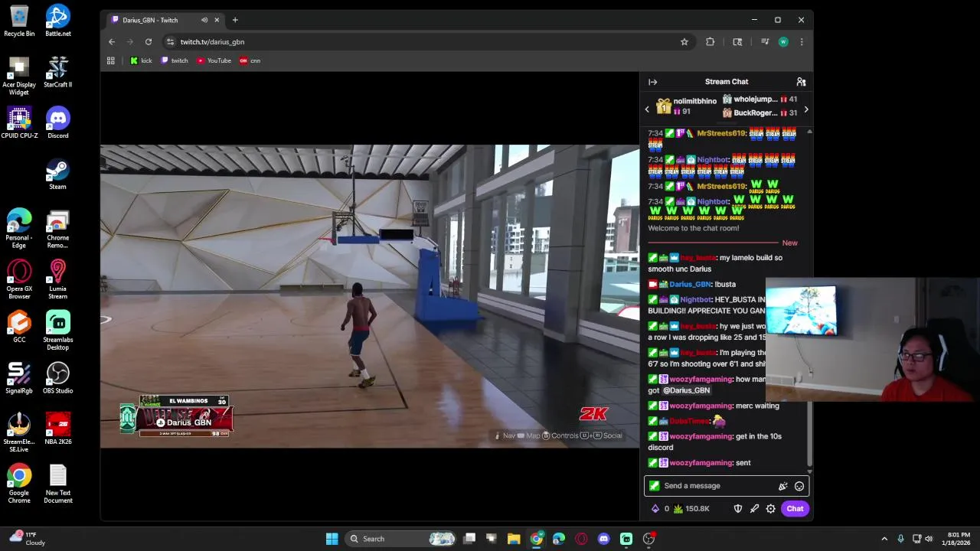The width and height of the screenshot is (980, 551).
Task: Open chat settings gear icon
Action: pyautogui.click(x=770, y=509)
